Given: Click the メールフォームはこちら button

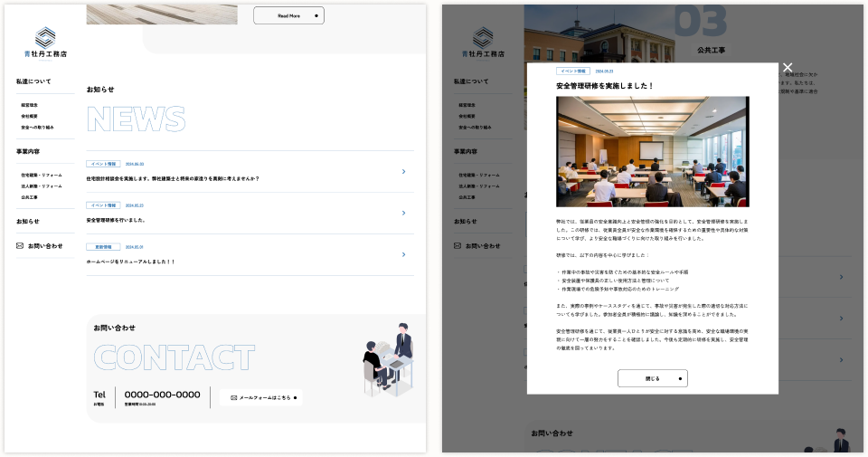Looking at the screenshot, I should click(x=260, y=397).
